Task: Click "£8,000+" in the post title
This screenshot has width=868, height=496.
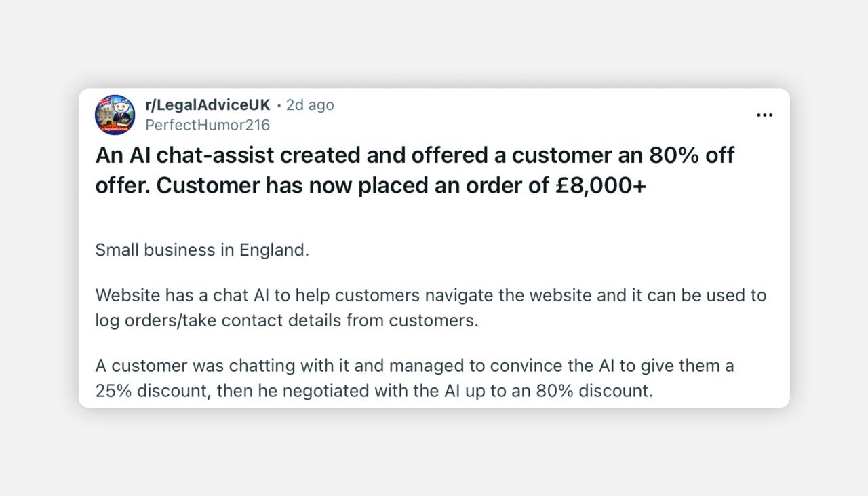Action: [x=600, y=185]
